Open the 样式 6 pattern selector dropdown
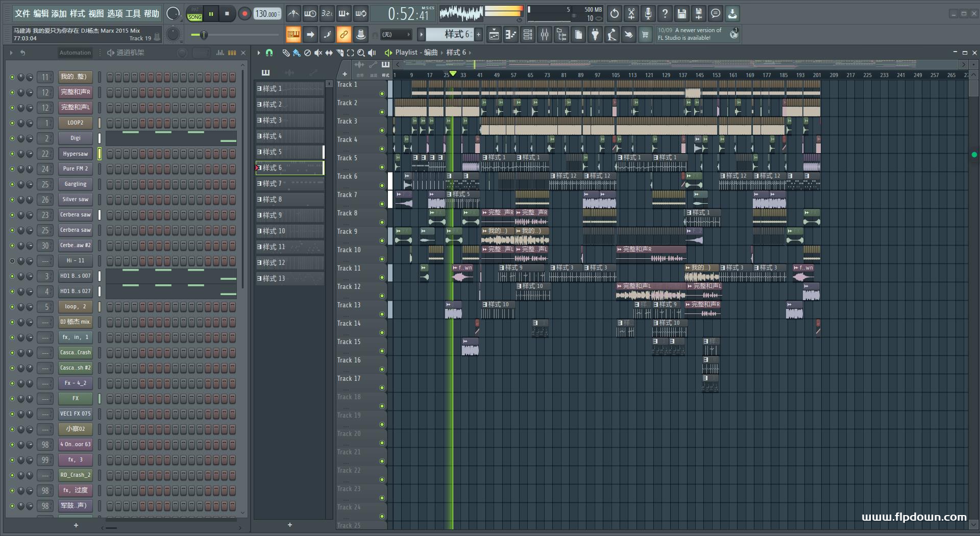Viewport: 980px width, 536px height. click(x=450, y=34)
